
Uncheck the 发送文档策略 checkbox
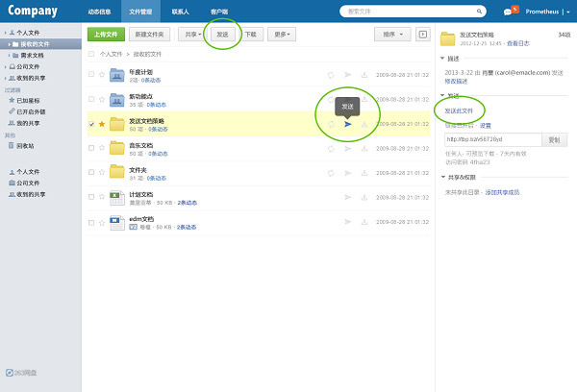(91, 124)
